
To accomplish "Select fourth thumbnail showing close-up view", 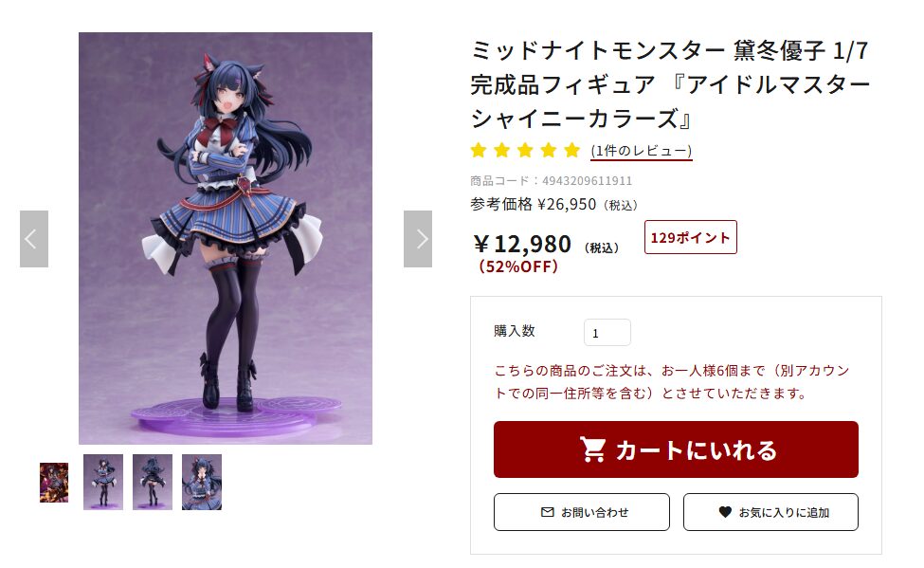I will (x=202, y=482).
